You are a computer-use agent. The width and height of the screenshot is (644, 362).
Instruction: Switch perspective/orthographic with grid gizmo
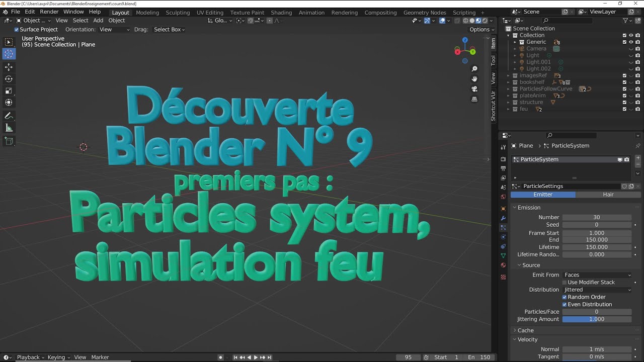474,99
